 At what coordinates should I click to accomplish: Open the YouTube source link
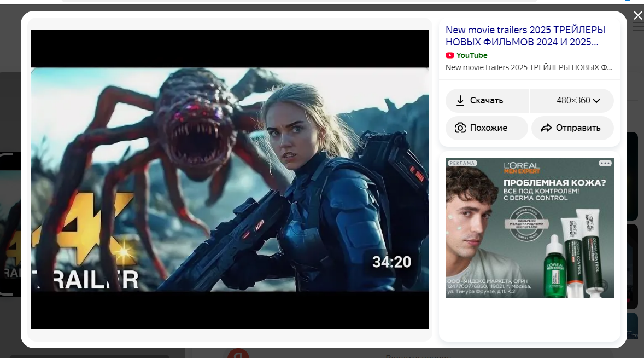(x=471, y=55)
